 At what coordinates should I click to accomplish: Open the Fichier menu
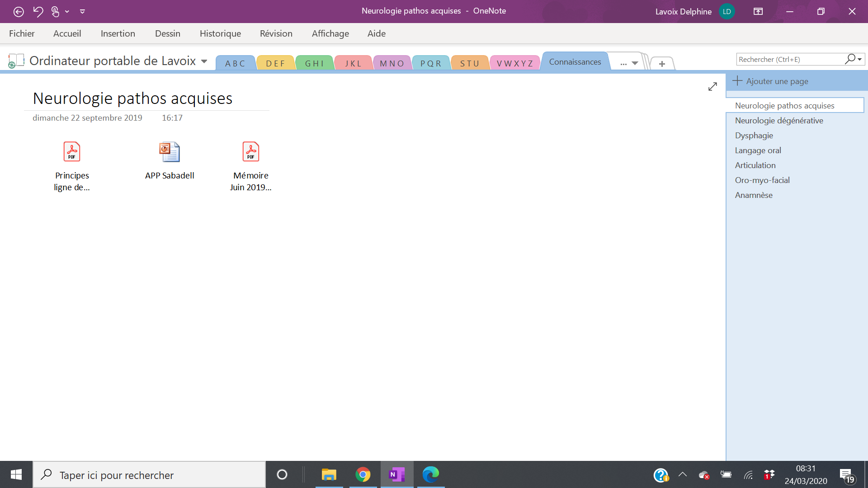tap(22, 33)
